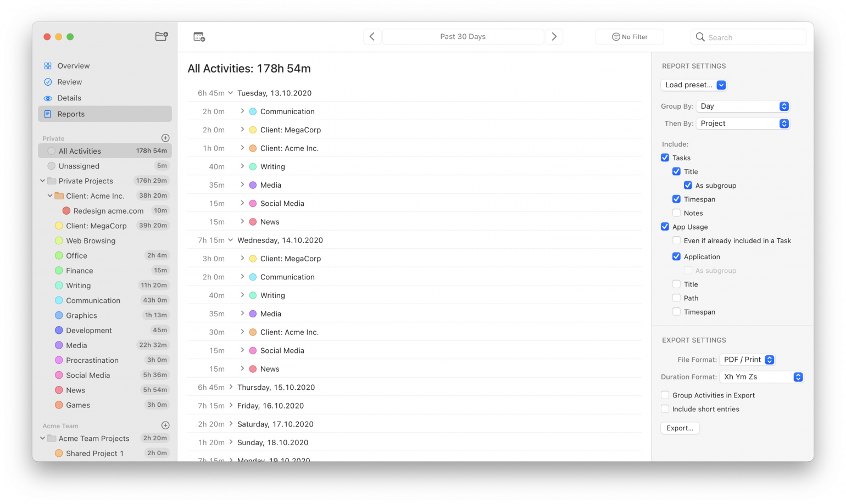846x504 pixels.
Task: Open the Overview sidebar section
Action: pos(73,65)
